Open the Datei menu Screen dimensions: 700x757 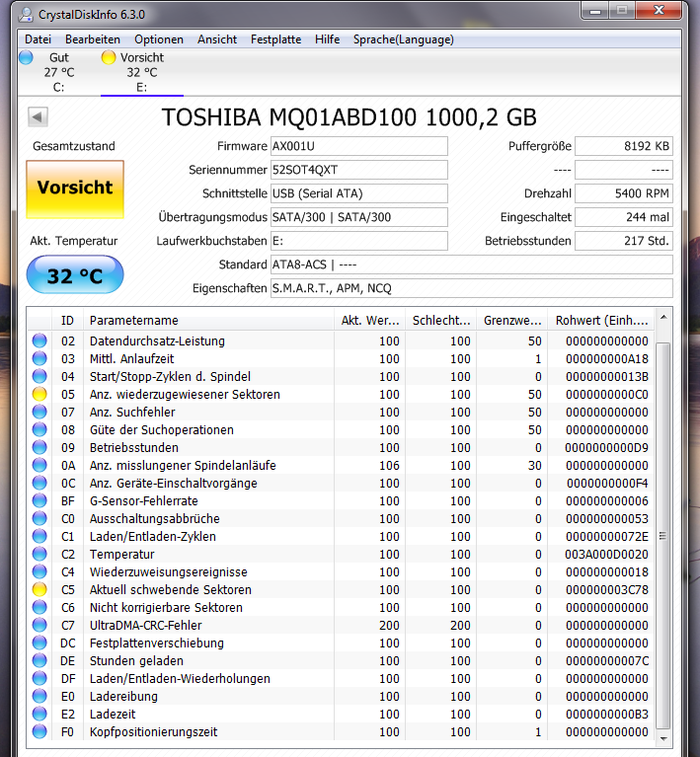pos(38,39)
